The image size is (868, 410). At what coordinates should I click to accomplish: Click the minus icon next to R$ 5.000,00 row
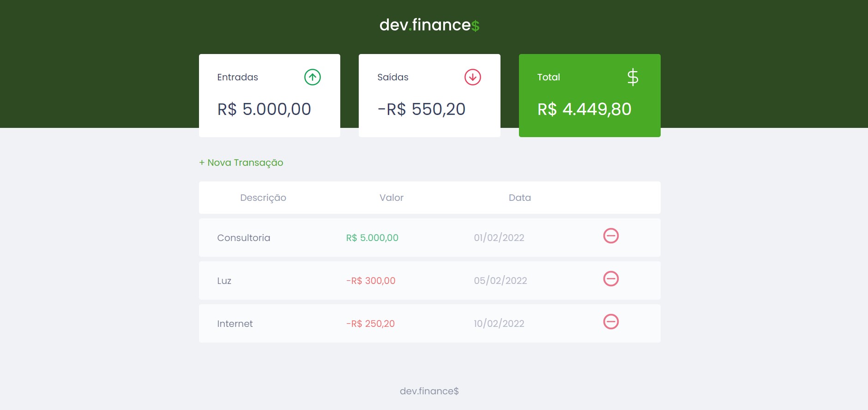(x=611, y=236)
